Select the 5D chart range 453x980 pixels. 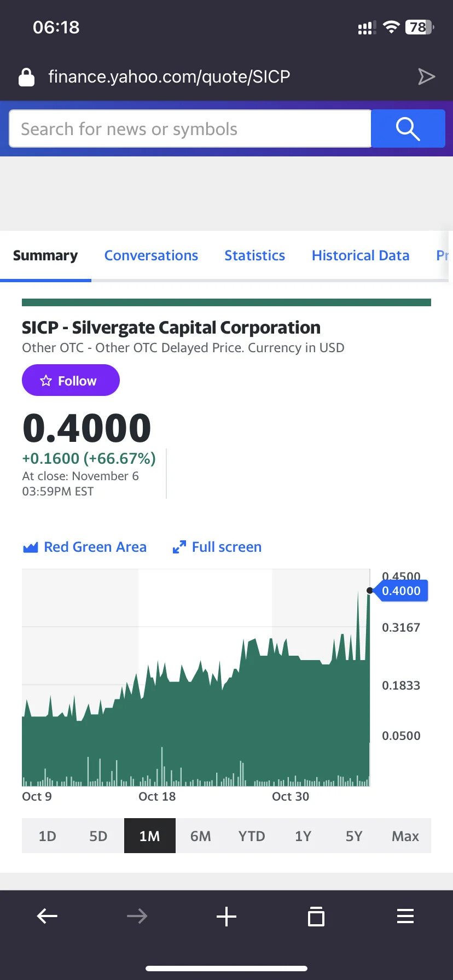coord(98,836)
